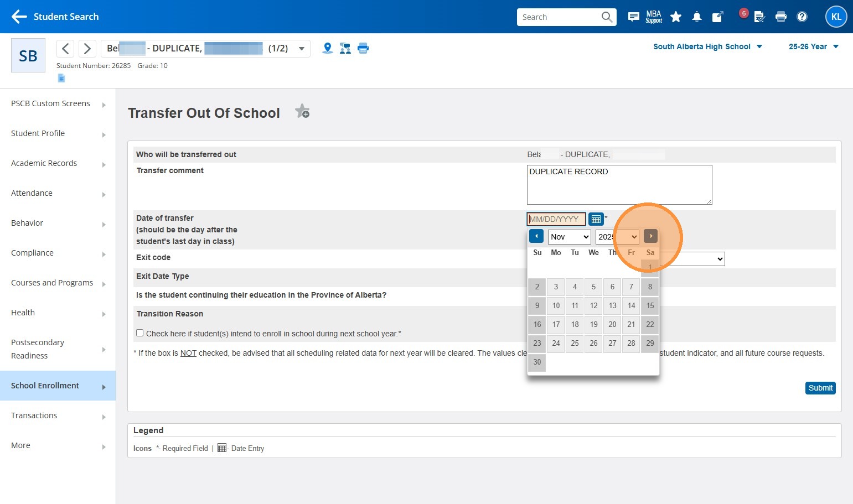Select November 17 in the calendar

(x=556, y=325)
